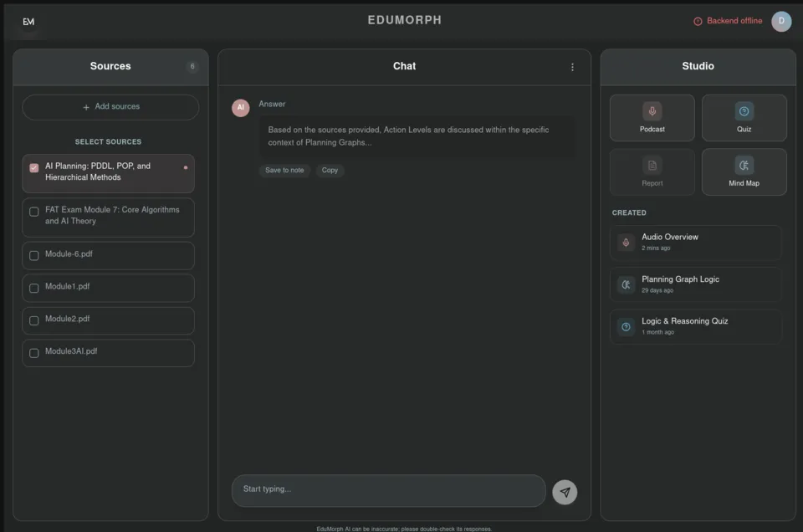Send message with paper plane icon

[565, 492]
